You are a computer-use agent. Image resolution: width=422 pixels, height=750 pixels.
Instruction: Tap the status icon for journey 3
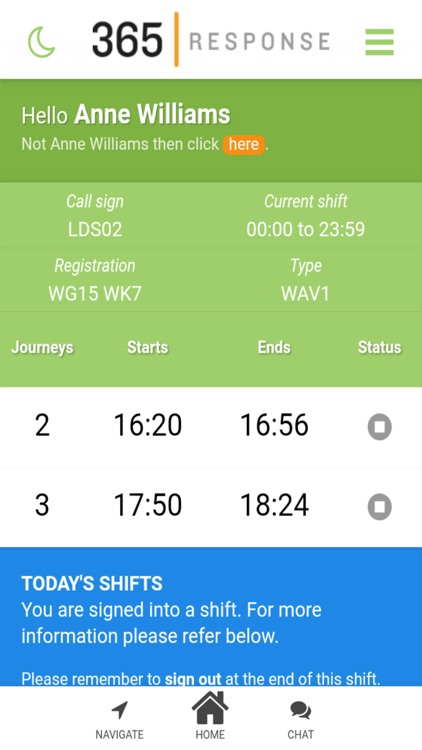point(379,507)
